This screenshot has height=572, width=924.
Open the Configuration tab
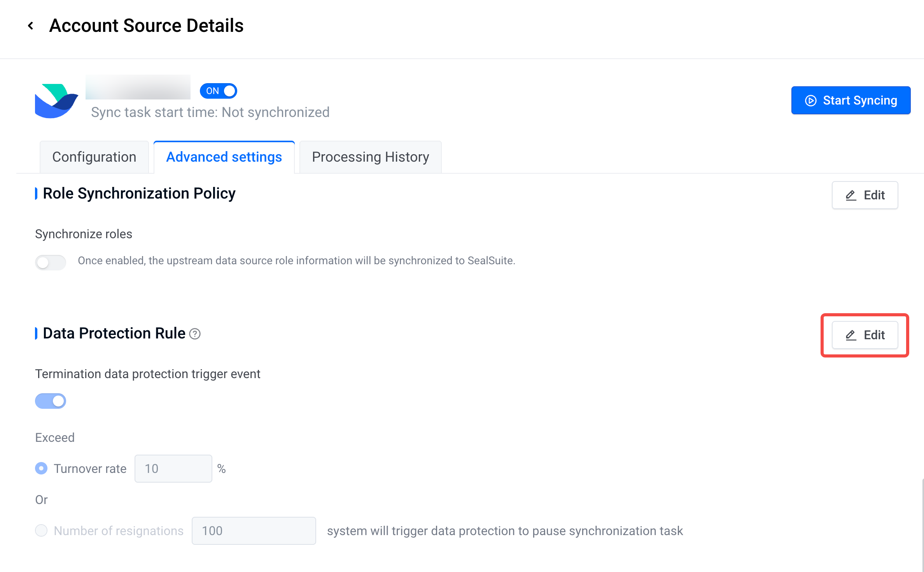pos(94,157)
